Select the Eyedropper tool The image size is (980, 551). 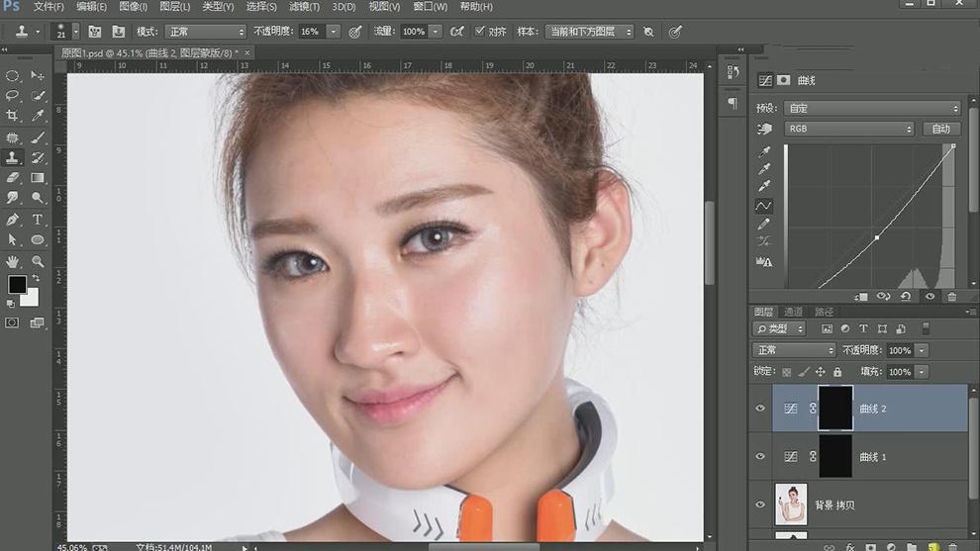(x=38, y=116)
